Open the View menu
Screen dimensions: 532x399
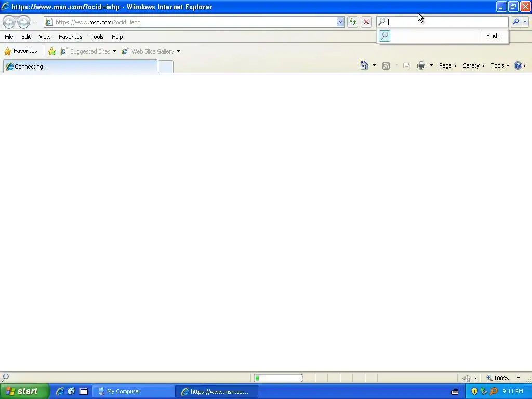coord(45,37)
